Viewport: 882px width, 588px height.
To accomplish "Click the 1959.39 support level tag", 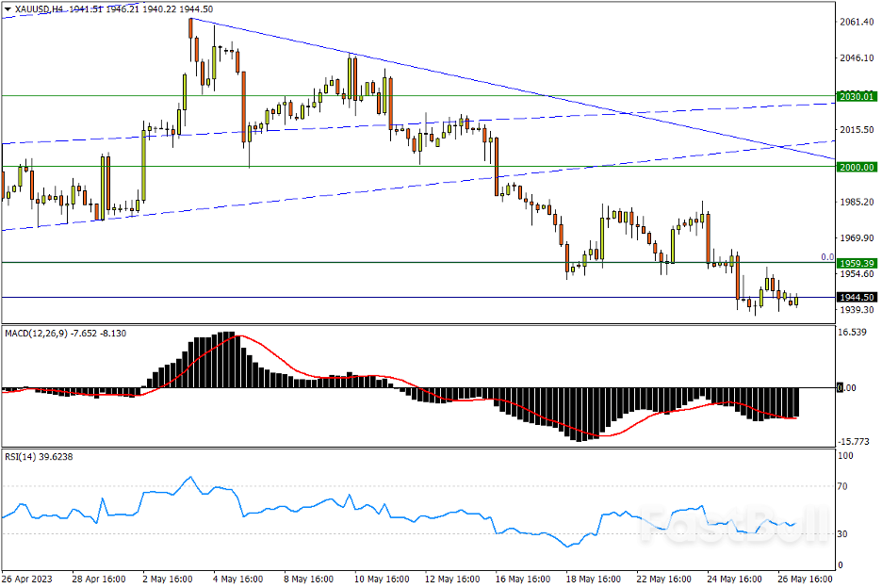I will coord(857,263).
